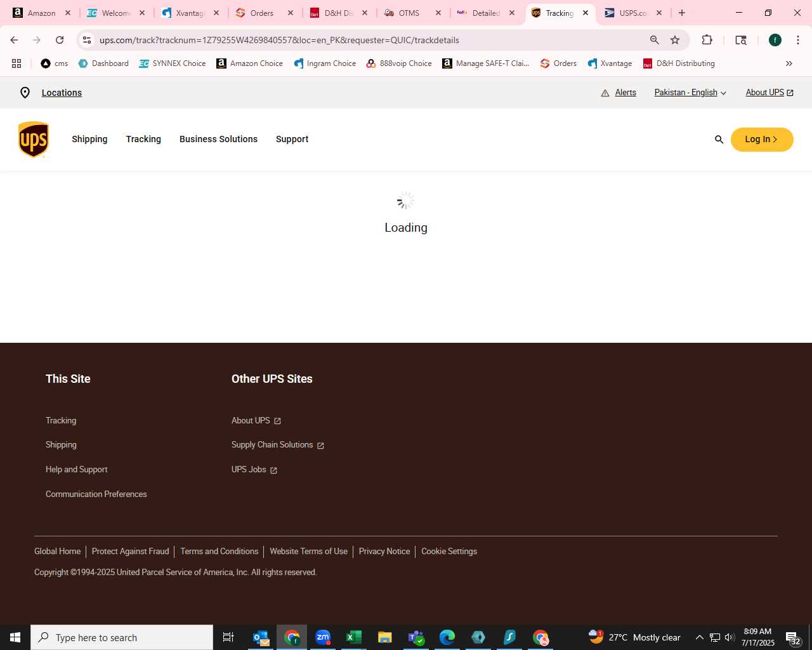Viewport: 812px width, 650px height.
Task: Open Zoom from the taskbar
Action: [x=323, y=637]
